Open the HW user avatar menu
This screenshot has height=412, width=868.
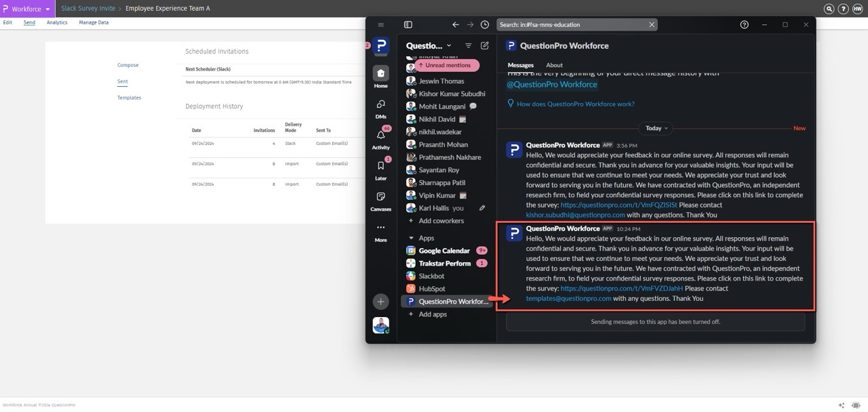(x=857, y=9)
